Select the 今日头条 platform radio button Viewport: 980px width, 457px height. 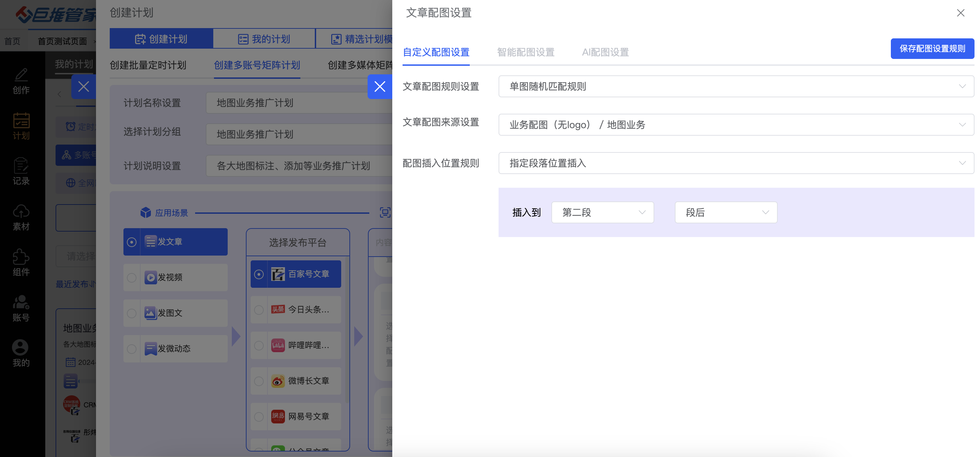(259, 310)
